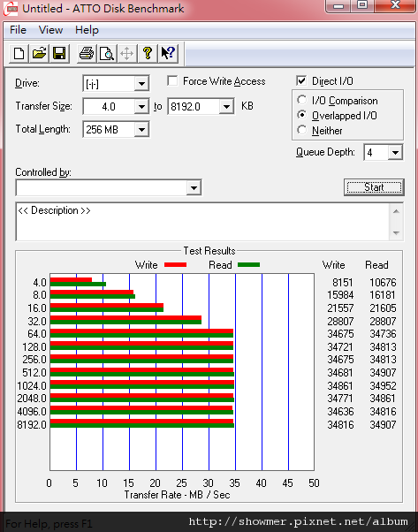
Task: Select the Overlapped I/O radio button
Action: click(301, 115)
